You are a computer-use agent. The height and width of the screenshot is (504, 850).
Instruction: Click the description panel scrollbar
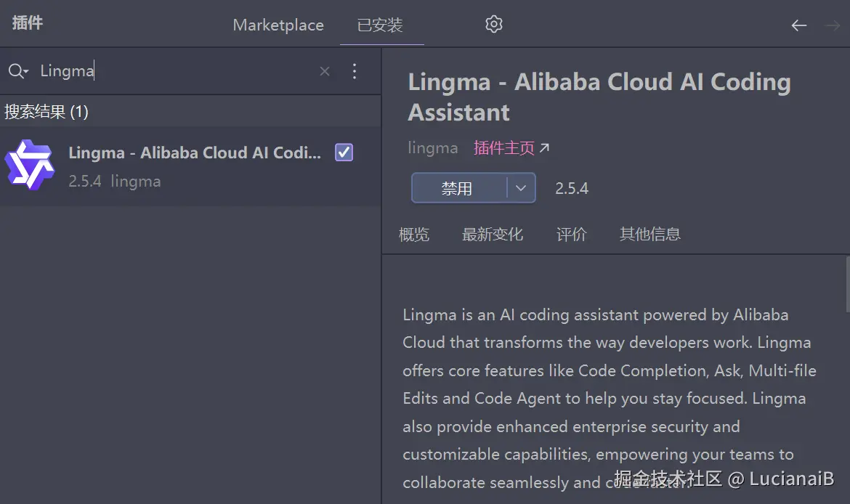point(847,284)
